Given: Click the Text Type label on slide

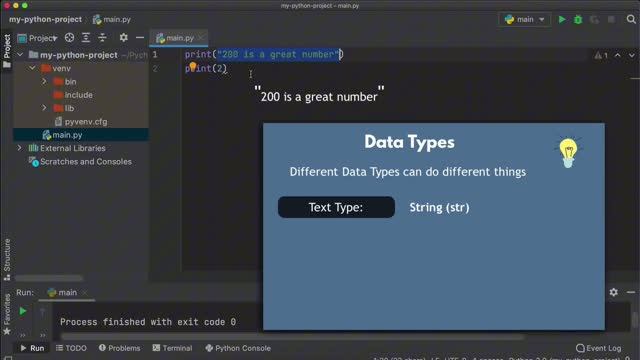Looking at the screenshot, I should coord(336,207).
